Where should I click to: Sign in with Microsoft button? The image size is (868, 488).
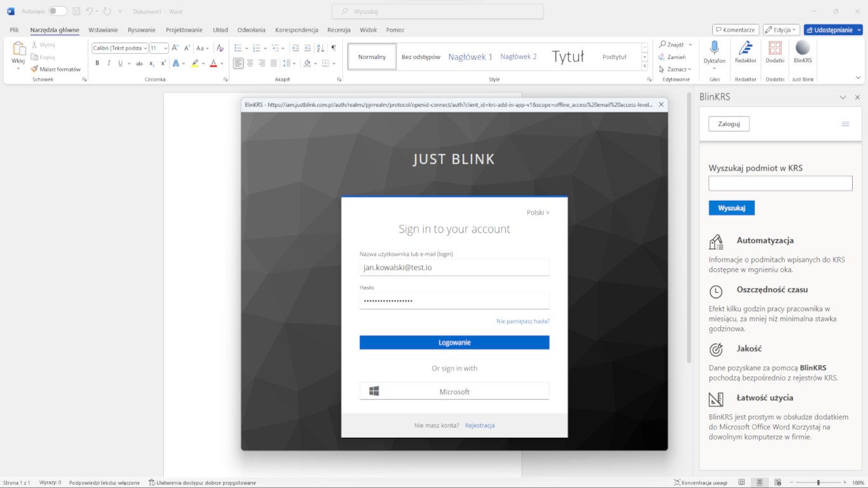point(454,391)
